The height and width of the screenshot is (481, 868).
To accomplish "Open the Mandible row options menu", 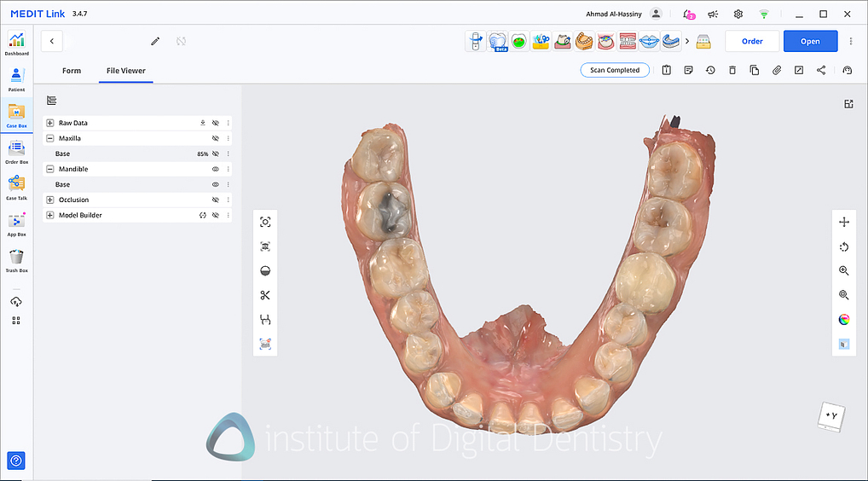I will [228, 169].
